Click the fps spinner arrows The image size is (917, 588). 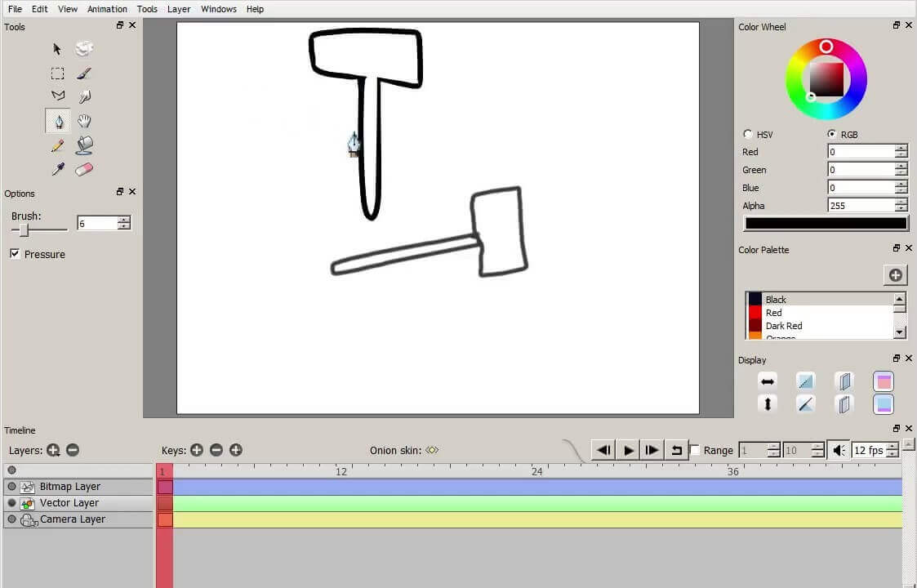(x=892, y=450)
